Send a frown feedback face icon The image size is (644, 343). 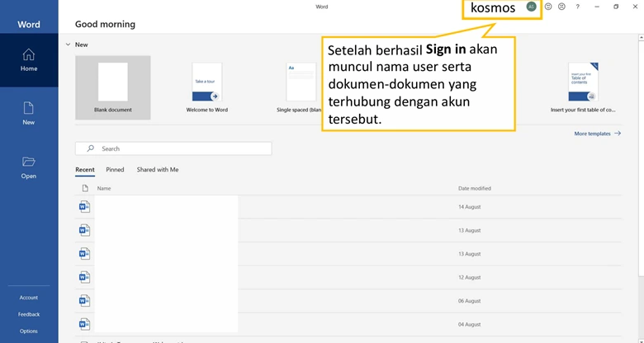[x=561, y=7]
